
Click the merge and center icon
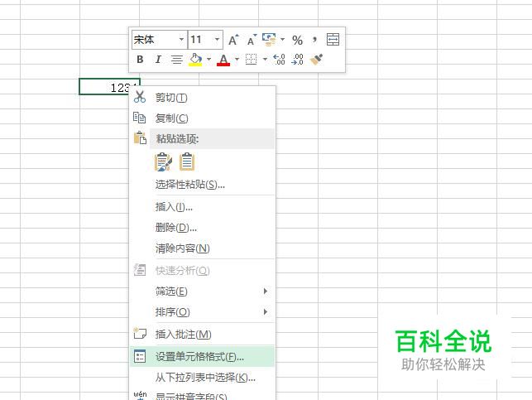tap(333, 40)
